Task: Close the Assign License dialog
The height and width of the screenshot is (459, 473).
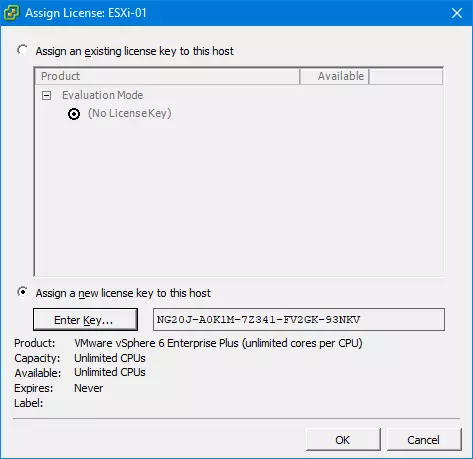Action: (x=457, y=13)
